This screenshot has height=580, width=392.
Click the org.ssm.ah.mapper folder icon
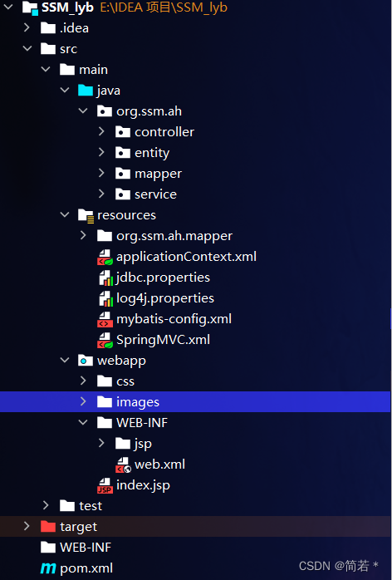click(105, 235)
